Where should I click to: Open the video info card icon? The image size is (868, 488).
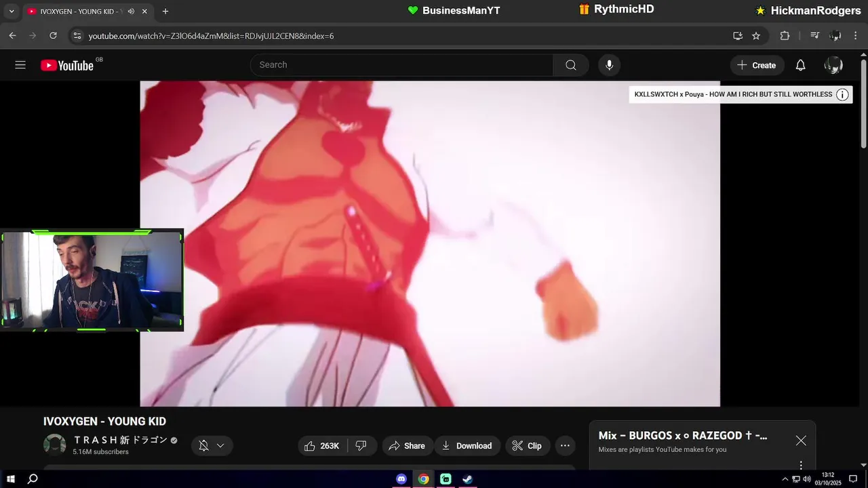pyautogui.click(x=842, y=95)
